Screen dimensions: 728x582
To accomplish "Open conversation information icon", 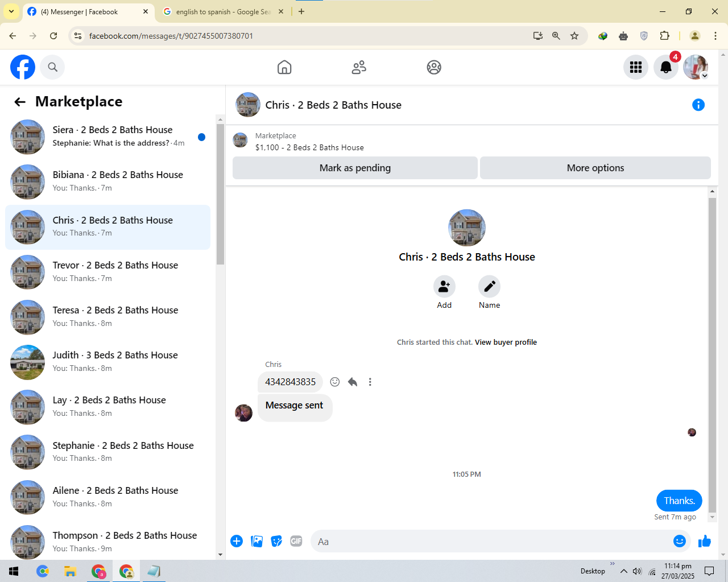I will tap(698, 105).
